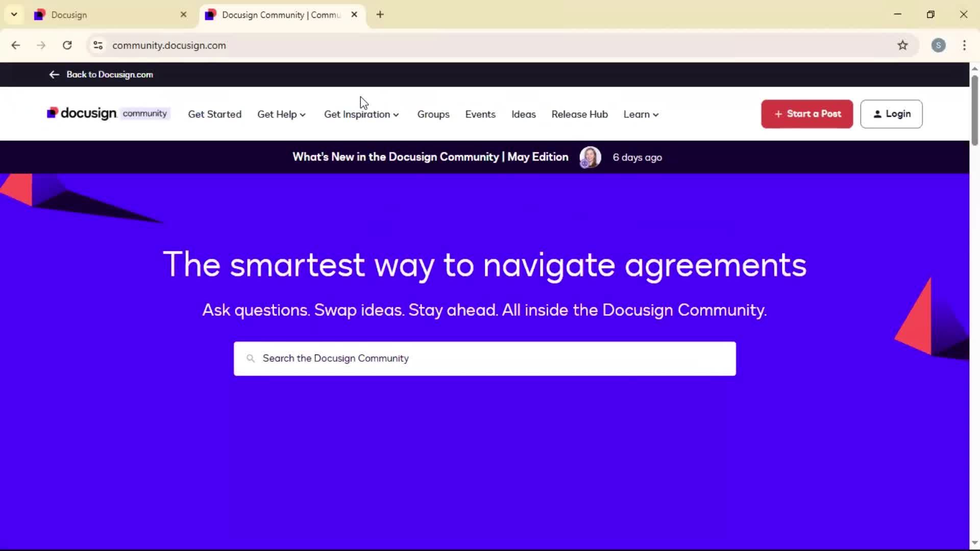This screenshot has width=980, height=551.
Task: Open Chrome three-dot menu
Action: tap(964, 45)
